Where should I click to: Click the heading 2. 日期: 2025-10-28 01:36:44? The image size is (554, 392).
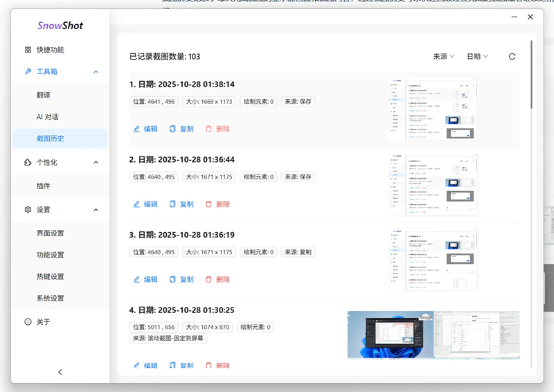point(181,160)
